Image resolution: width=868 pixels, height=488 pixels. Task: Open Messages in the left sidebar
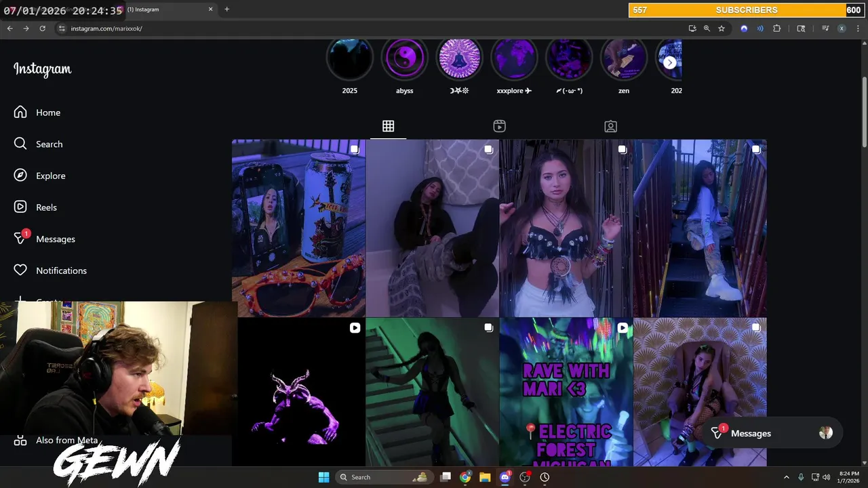point(44,239)
